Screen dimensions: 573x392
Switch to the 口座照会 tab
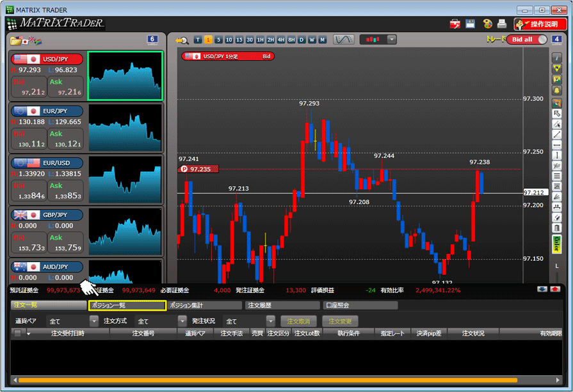pos(360,305)
